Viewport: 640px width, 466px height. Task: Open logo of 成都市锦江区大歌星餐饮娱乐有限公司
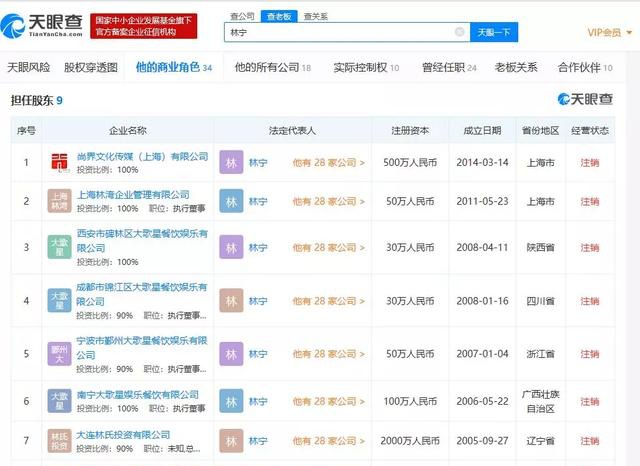(60, 300)
